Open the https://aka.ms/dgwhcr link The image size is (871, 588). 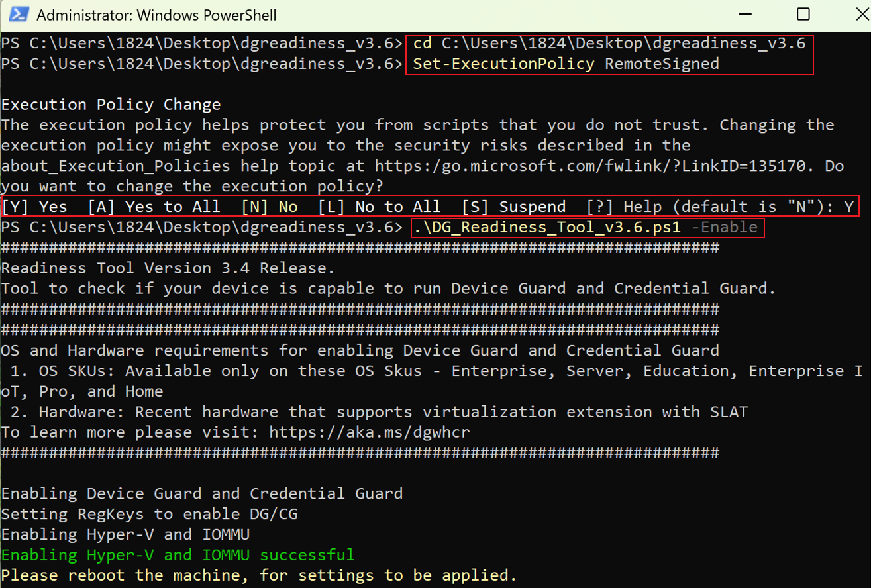coord(370,432)
